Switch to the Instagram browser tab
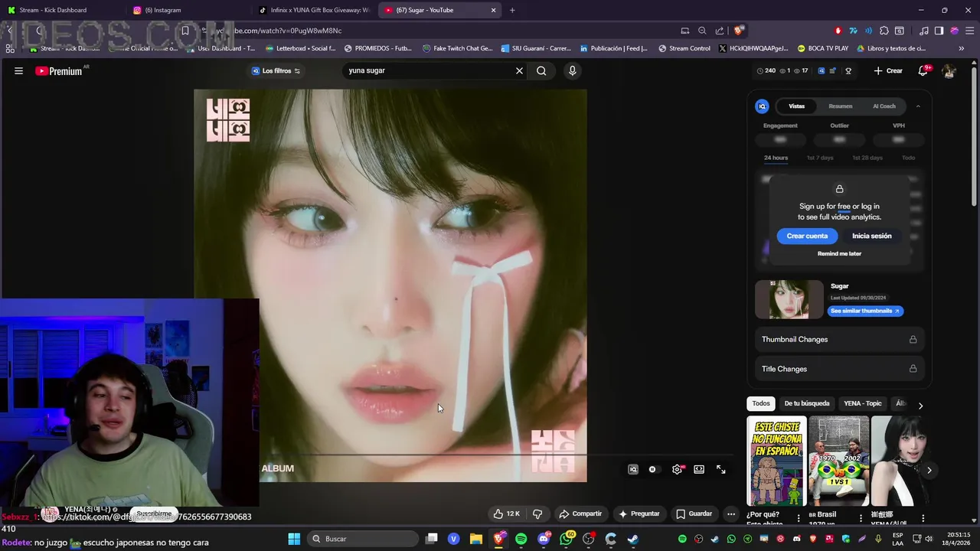 (186, 10)
